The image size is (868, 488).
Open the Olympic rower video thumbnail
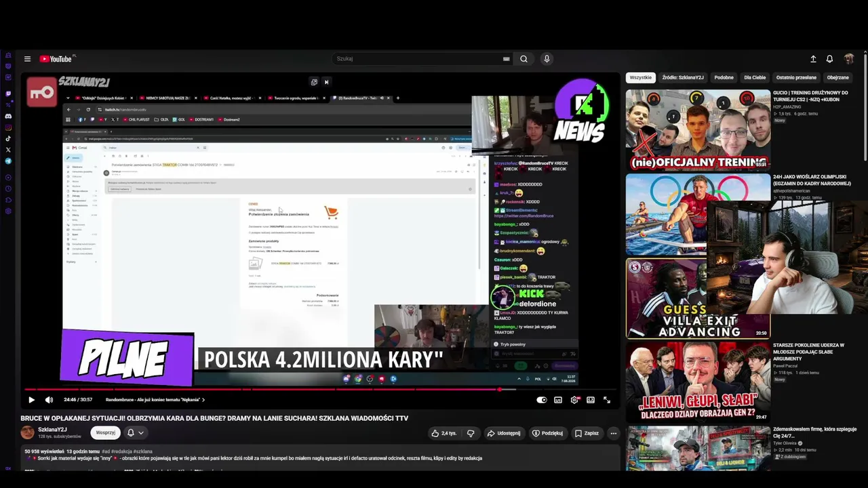point(698,214)
